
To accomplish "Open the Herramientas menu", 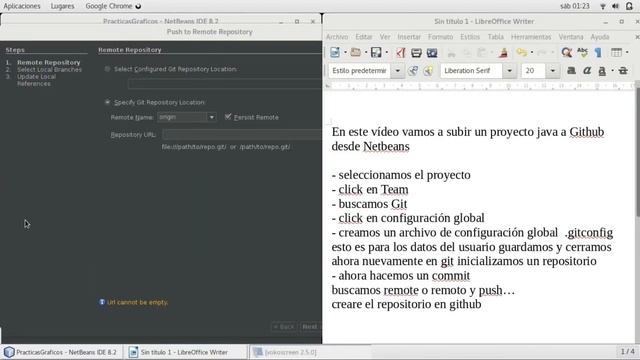I will (x=531, y=37).
